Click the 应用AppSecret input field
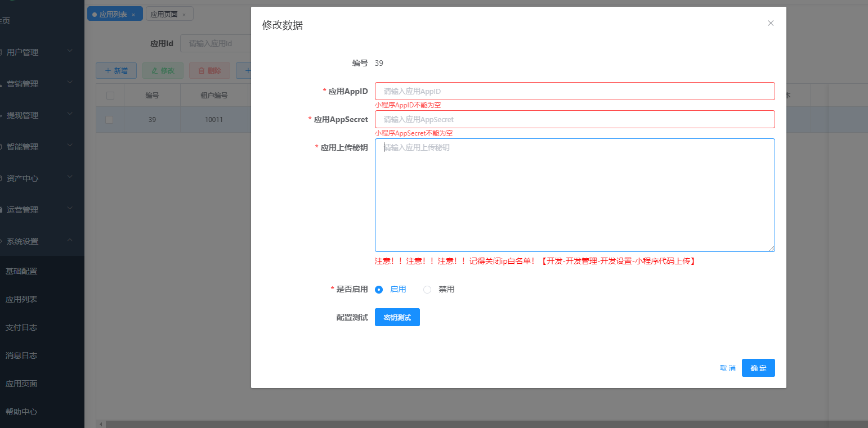868x428 pixels. [x=575, y=119]
